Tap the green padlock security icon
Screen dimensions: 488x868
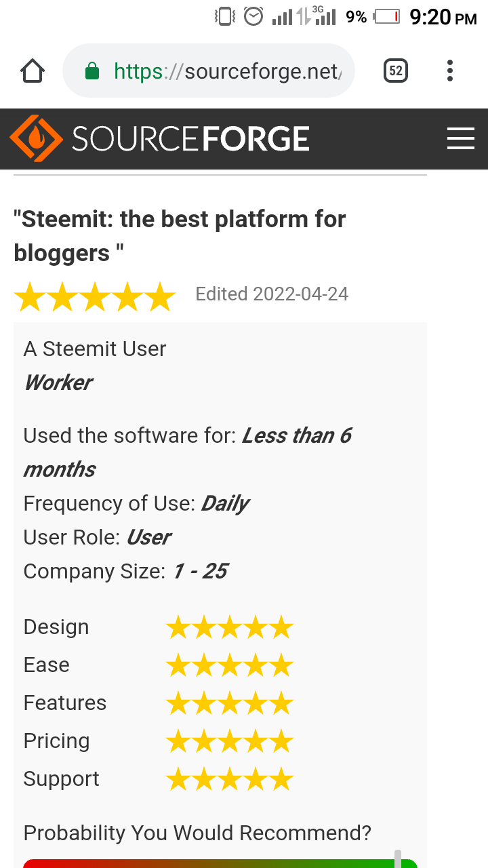(x=92, y=71)
